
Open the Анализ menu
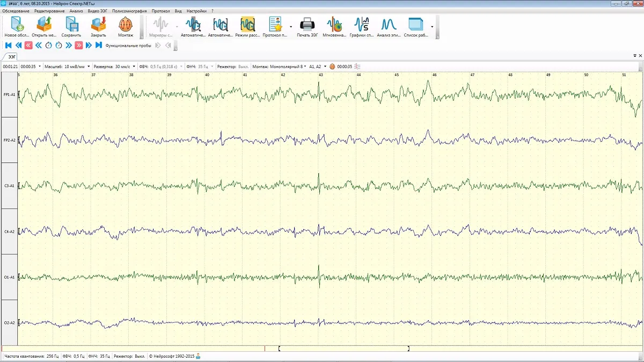[76, 11]
